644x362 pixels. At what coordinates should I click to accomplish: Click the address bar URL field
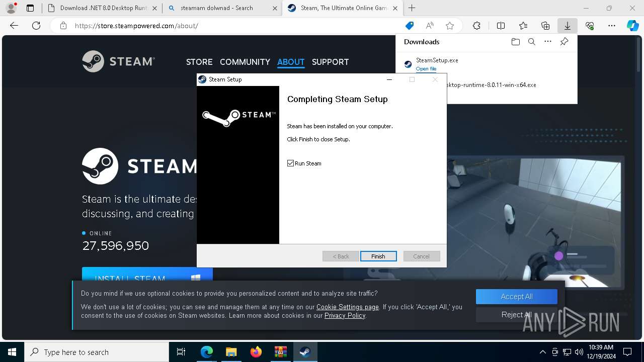(236, 26)
